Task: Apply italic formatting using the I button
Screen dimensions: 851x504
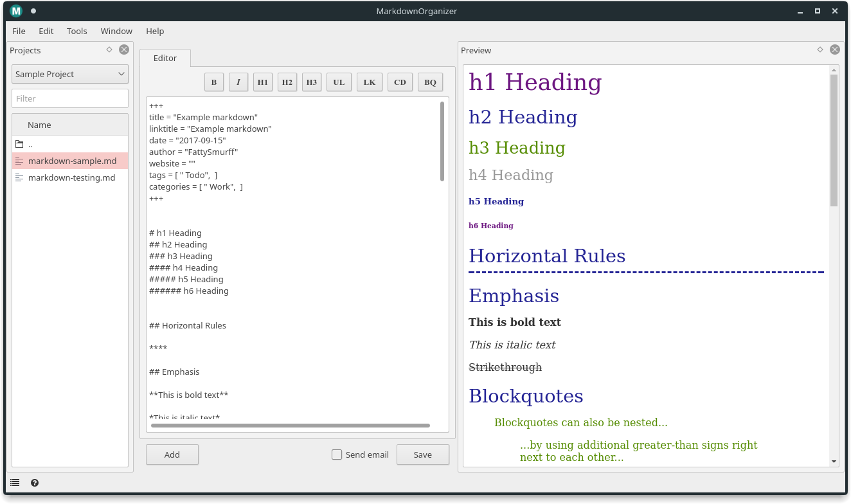Action: [x=238, y=82]
